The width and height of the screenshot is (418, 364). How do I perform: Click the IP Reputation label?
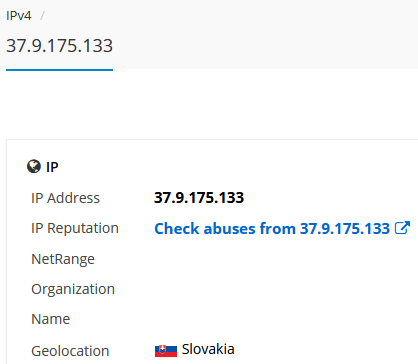pyautogui.click(x=75, y=228)
